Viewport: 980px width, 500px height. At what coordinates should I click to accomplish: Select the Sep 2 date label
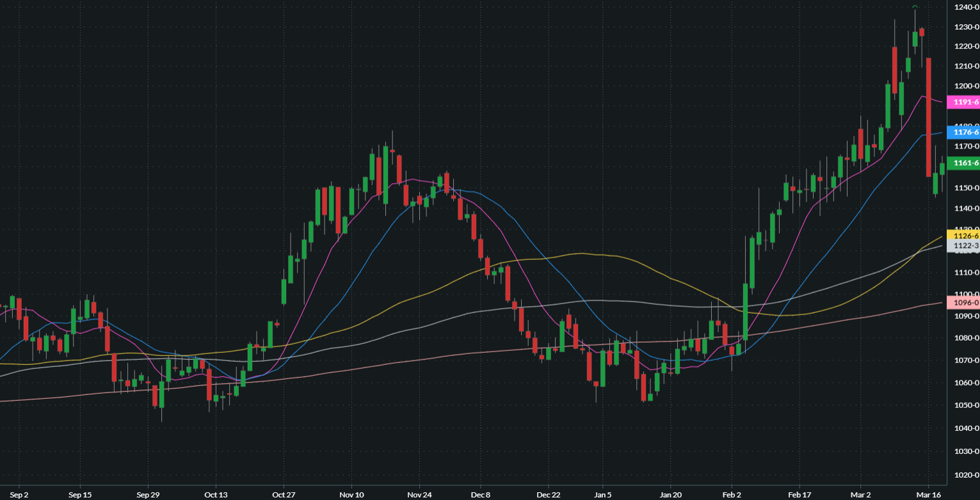pos(19,494)
